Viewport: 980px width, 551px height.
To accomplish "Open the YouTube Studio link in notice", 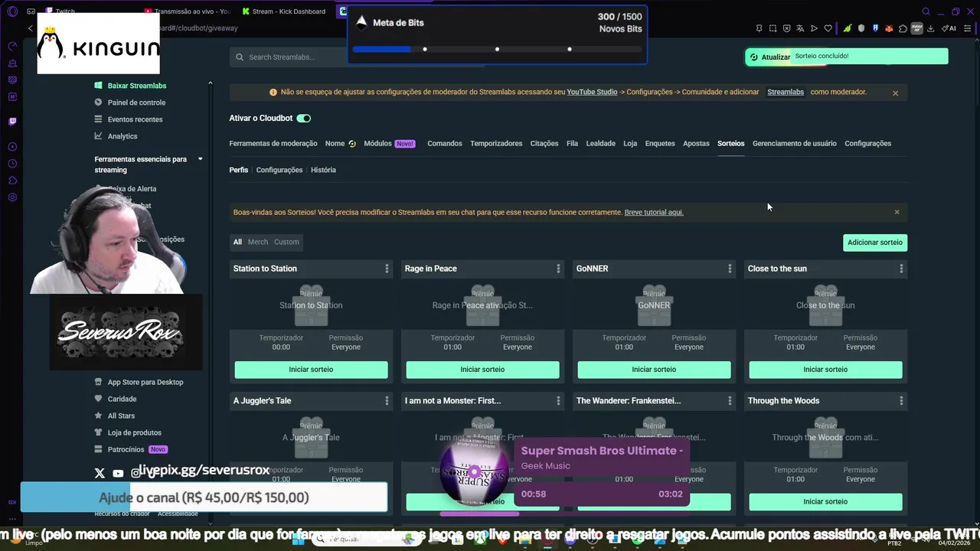I will point(592,92).
